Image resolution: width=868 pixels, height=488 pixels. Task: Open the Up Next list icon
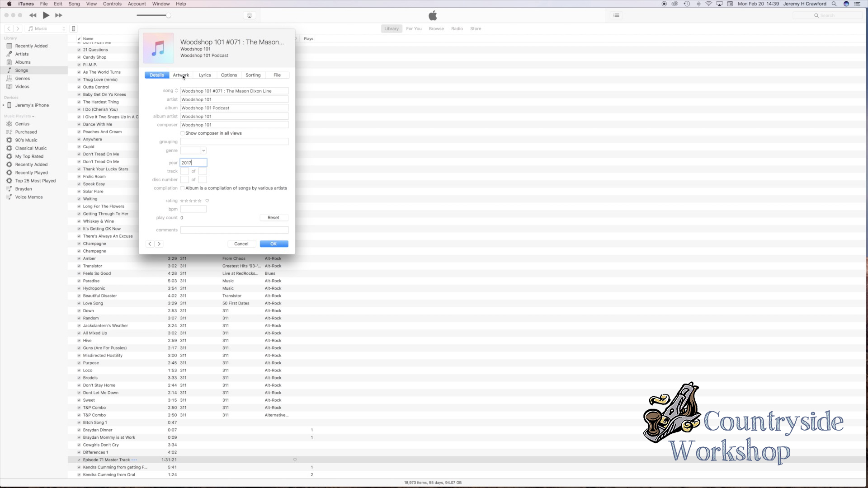tap(616, 15)
